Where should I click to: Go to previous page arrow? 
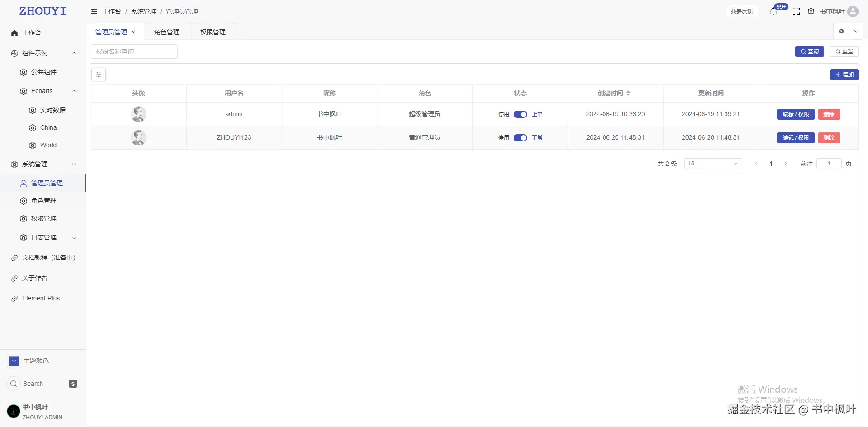point(756,164)
